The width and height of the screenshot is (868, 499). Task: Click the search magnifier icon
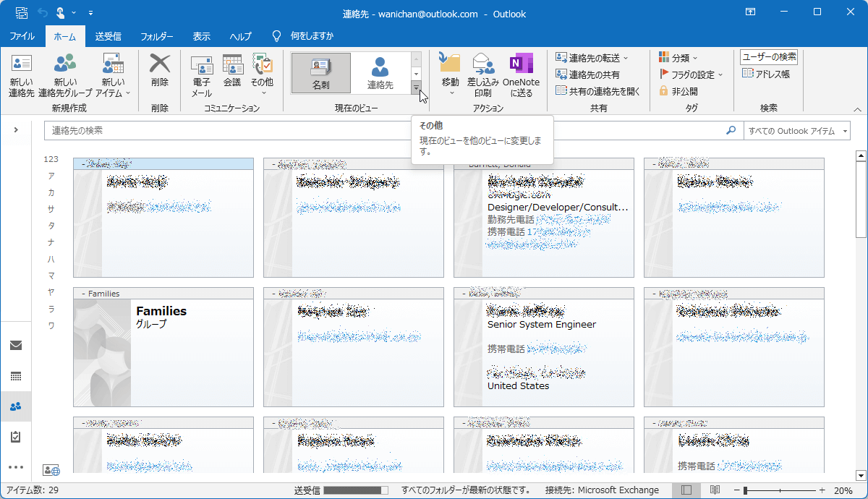pyautogui.click(x=731, y=131)
